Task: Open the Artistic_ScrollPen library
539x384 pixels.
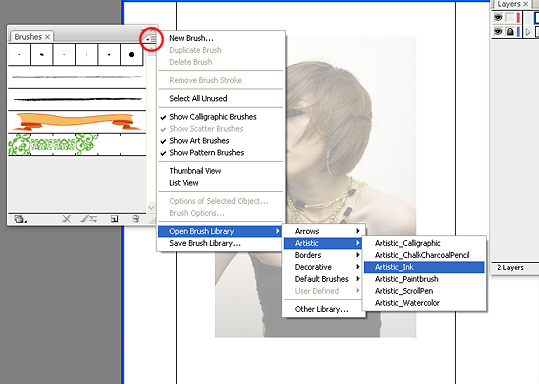Action: 424,291
